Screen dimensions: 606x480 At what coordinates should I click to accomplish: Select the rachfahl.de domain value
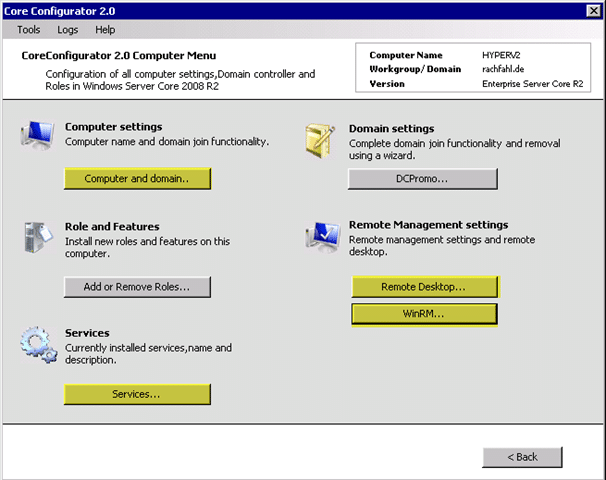pyautogui.click(x=503, y=69)
